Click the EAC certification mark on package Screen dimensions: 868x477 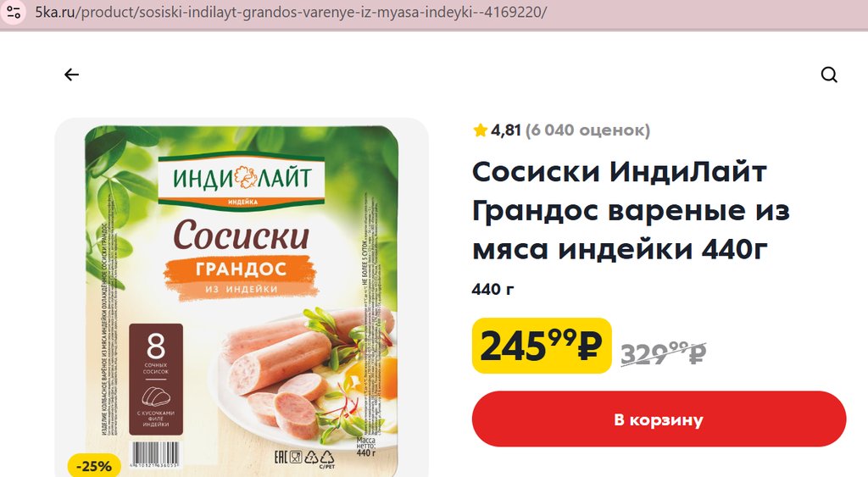click(x=281, y=457)
